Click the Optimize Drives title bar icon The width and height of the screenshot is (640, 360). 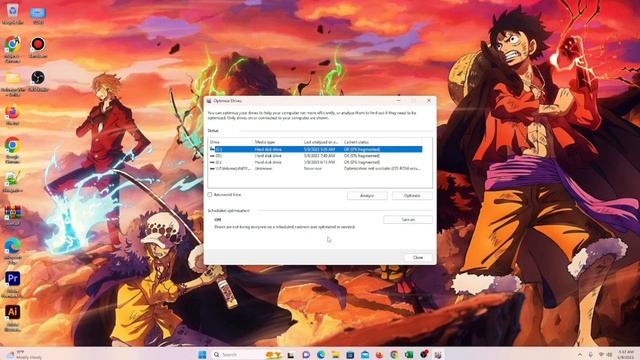coord(209,101)
